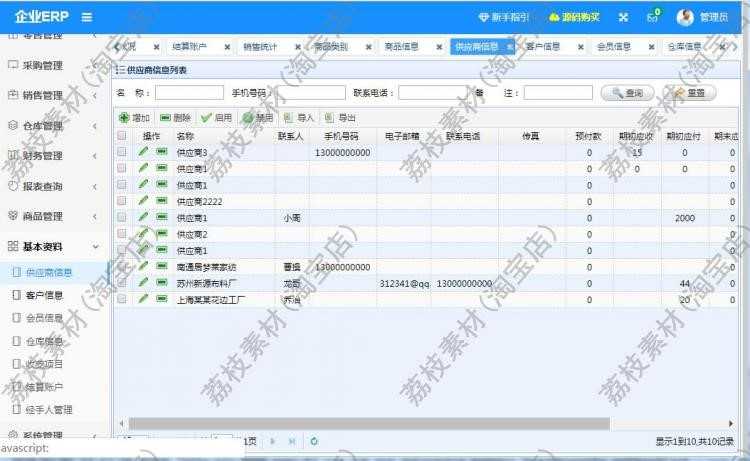Expand the 采购管理 sidebar menu

54,65
